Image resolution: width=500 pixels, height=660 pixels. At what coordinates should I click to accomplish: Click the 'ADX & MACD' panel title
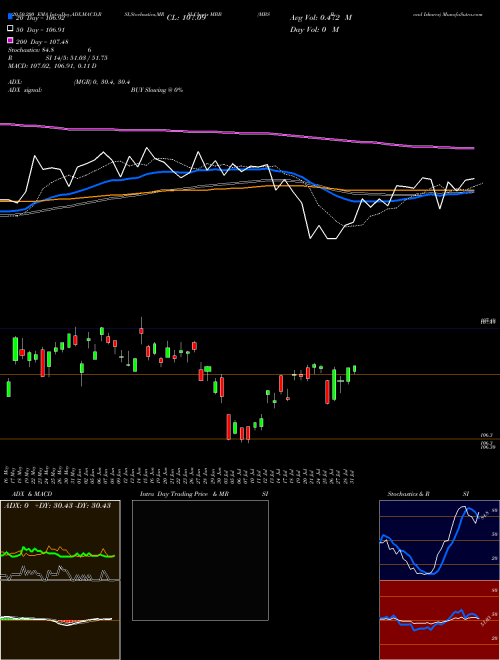[32, 494]
